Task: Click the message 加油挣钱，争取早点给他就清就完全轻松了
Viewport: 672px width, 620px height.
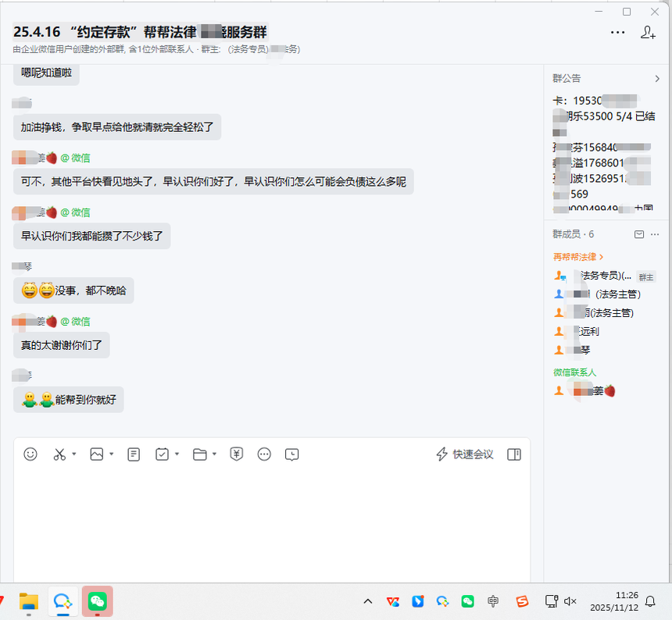Action: click(x=117, y=127)
